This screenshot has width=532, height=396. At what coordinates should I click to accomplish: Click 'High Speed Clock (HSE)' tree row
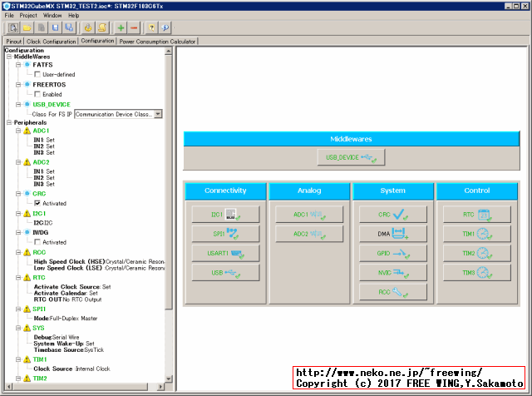coord(99,261)
